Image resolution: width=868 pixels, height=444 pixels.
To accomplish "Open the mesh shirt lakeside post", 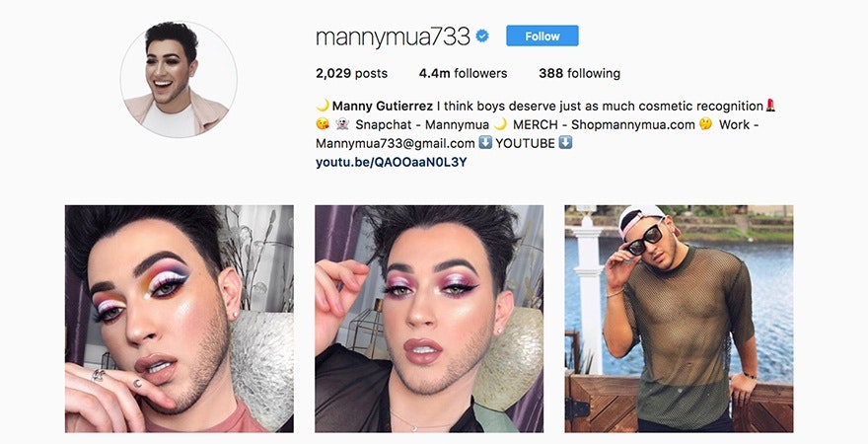I will pyautogui.click(x=679, y=319).
